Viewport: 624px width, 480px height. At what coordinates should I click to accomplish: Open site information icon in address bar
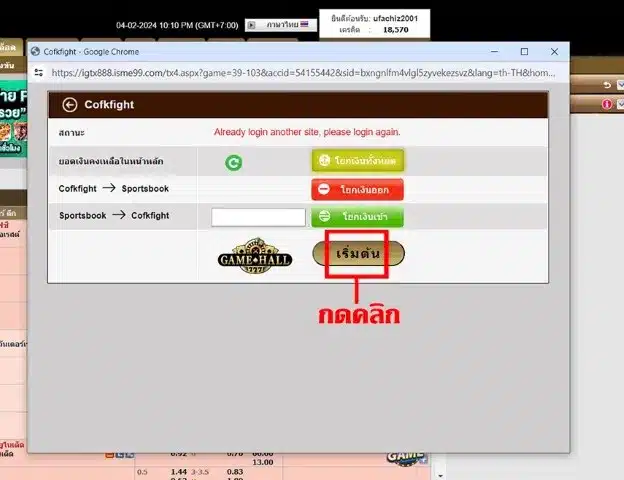(39, 73)
